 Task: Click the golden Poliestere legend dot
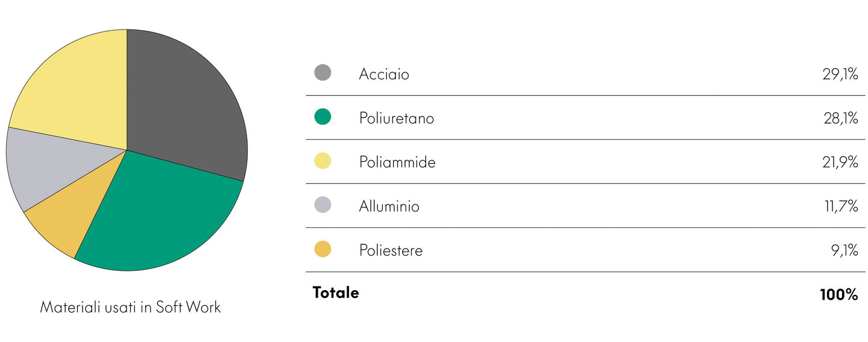tap(322, 249)
